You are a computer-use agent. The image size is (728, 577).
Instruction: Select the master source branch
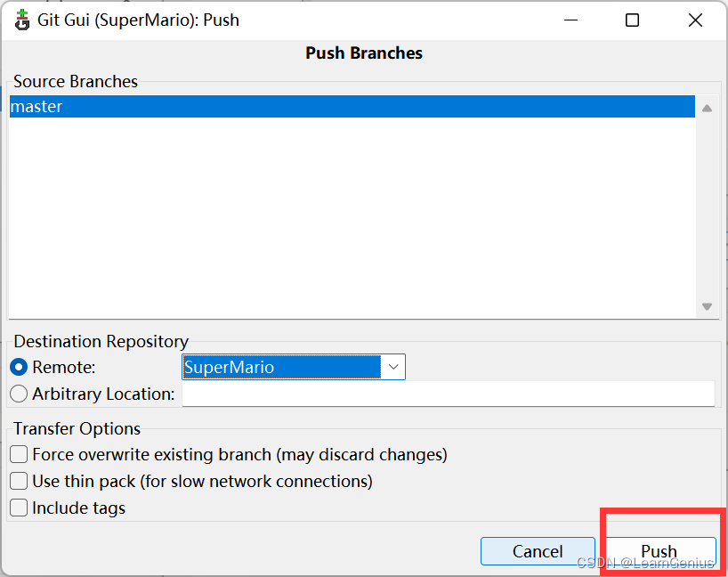pos(352,106)
